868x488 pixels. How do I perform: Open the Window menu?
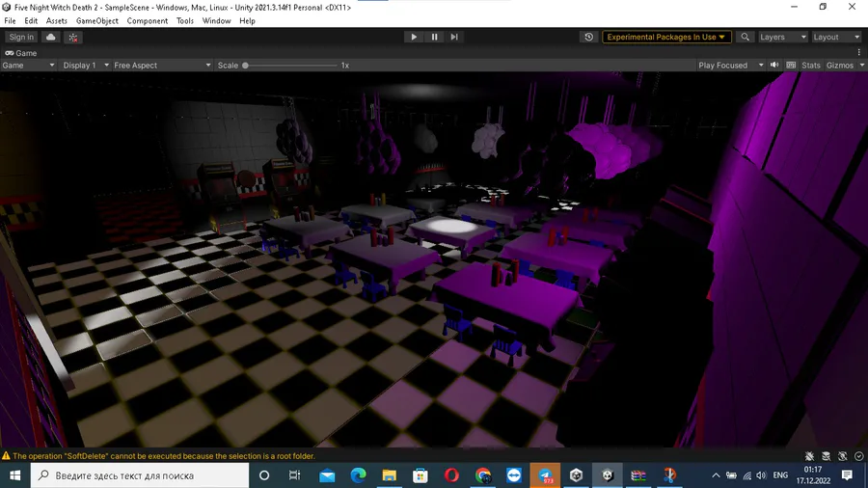pos(216,21)
